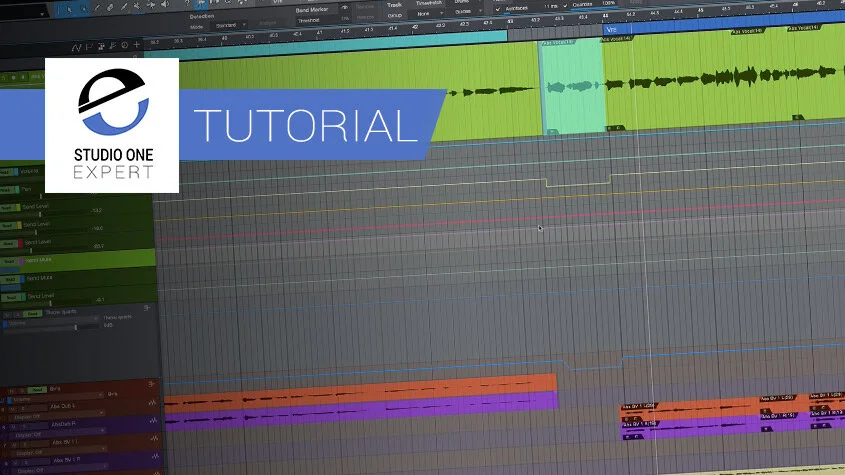
Task: Click bar 44 on the timeline ruler
Action: (605, 15)
